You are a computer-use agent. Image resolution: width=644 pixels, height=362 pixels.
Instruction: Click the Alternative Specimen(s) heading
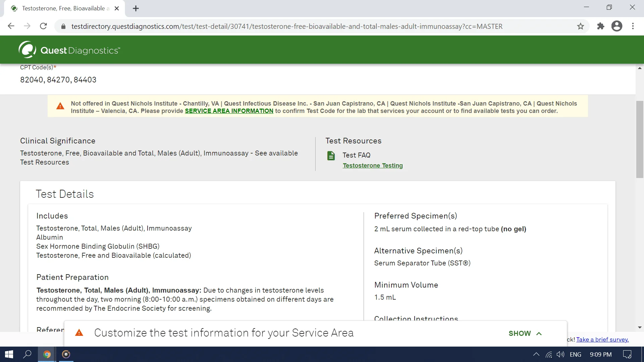click(x=418, y=251)
